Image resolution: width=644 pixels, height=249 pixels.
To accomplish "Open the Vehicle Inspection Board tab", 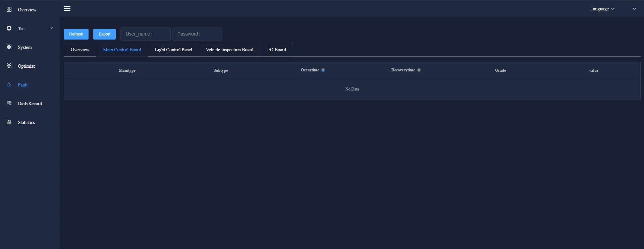I will (230, 50).
